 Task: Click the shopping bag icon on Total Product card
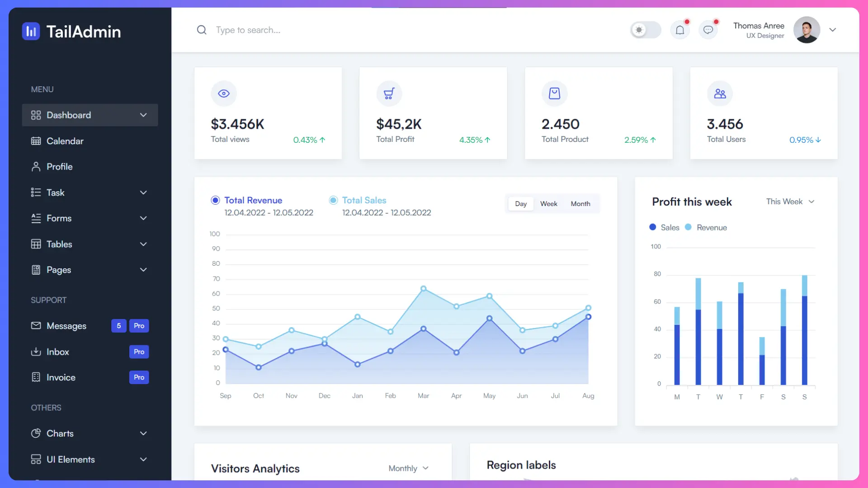click(x=554, y=94)
